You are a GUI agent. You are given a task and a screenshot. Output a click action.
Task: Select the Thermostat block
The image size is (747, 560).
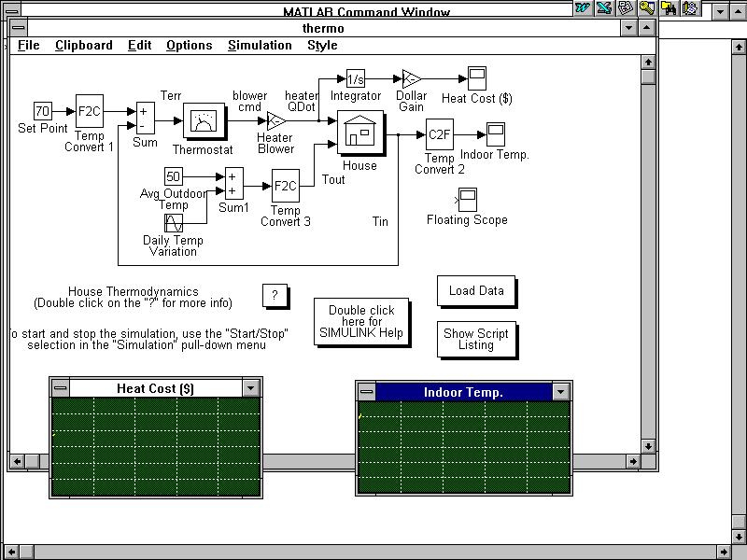pos(204,121)
